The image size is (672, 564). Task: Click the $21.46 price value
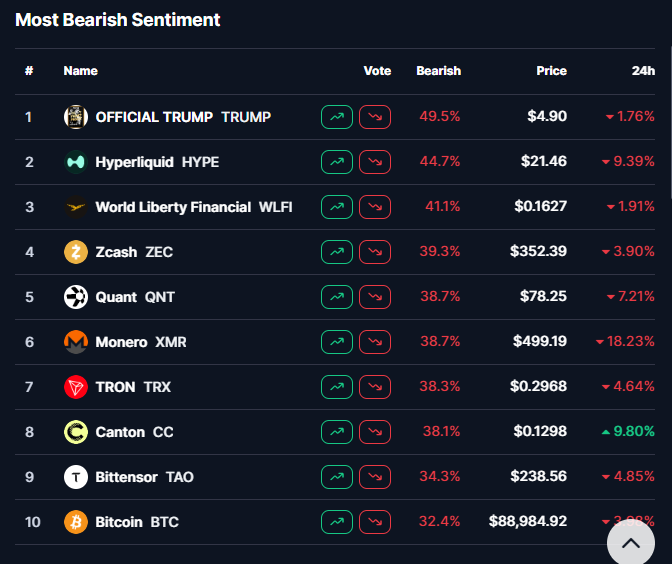(543, 161)
